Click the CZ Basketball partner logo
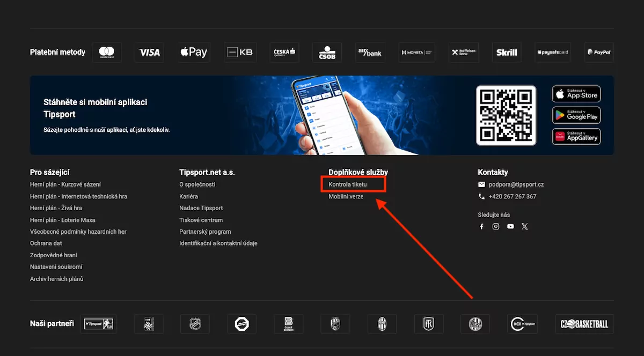The height and width of the screenshot is (356, 644). coord(584,324)
